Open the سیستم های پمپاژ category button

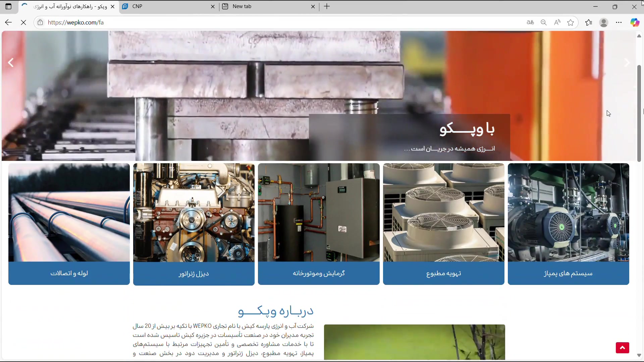(x=569, y=273)
